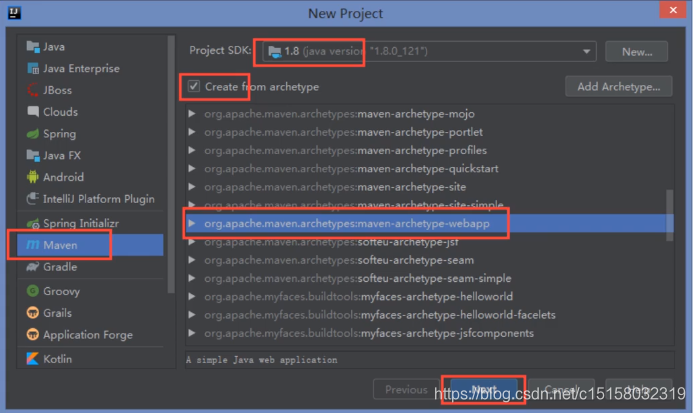Click the Add Archetype... button

618,86
